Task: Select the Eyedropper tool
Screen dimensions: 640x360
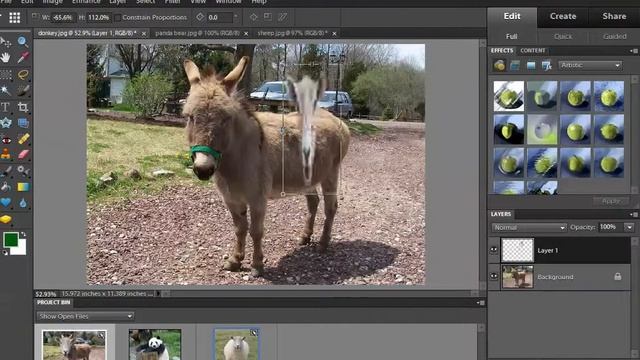Action: pos(23,58)
